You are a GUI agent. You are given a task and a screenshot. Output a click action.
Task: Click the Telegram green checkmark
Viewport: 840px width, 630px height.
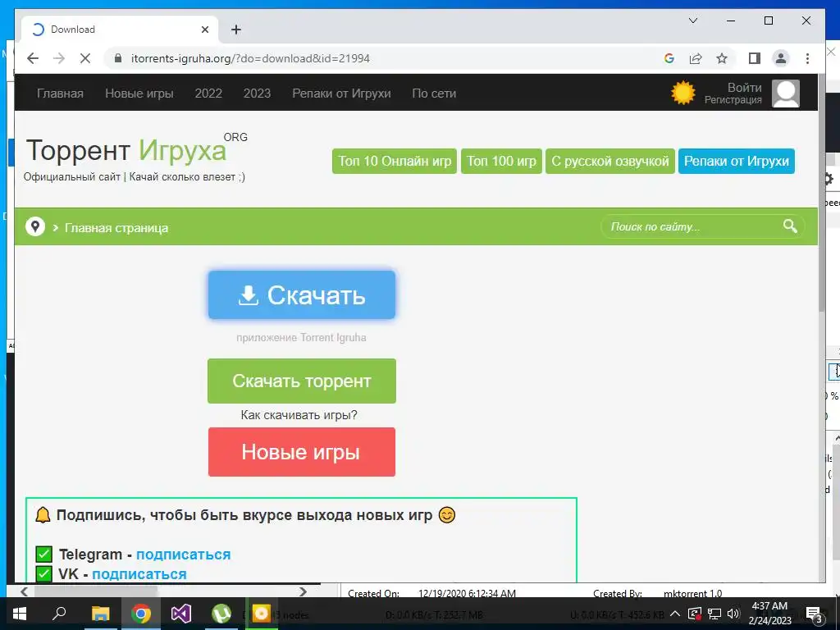(44, 554)
